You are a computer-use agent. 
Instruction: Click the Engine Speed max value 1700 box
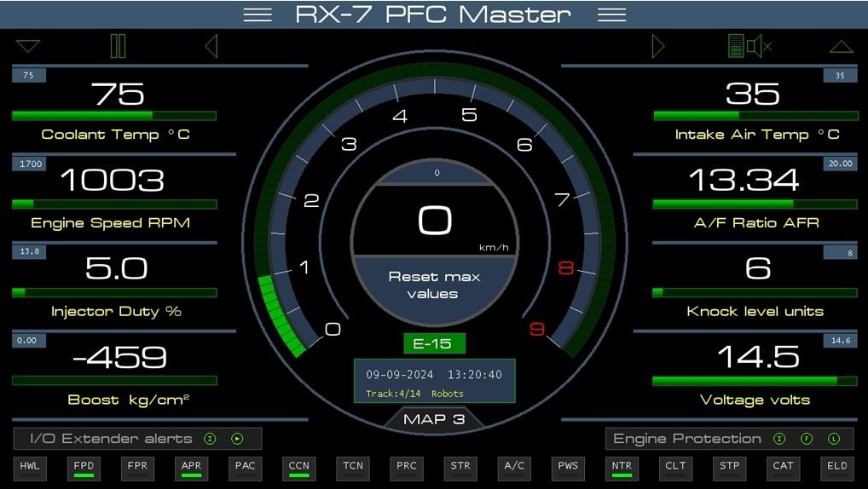point(29,164)
